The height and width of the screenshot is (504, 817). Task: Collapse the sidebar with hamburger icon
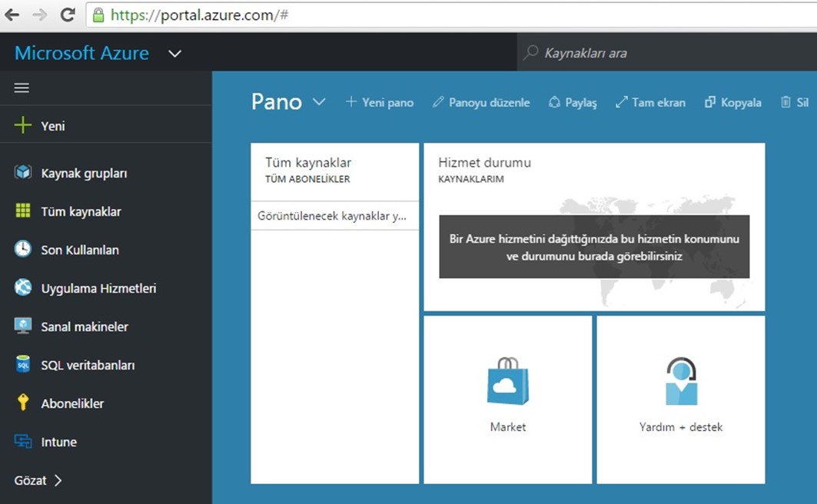pyautogui.click(x=22, y=88)
